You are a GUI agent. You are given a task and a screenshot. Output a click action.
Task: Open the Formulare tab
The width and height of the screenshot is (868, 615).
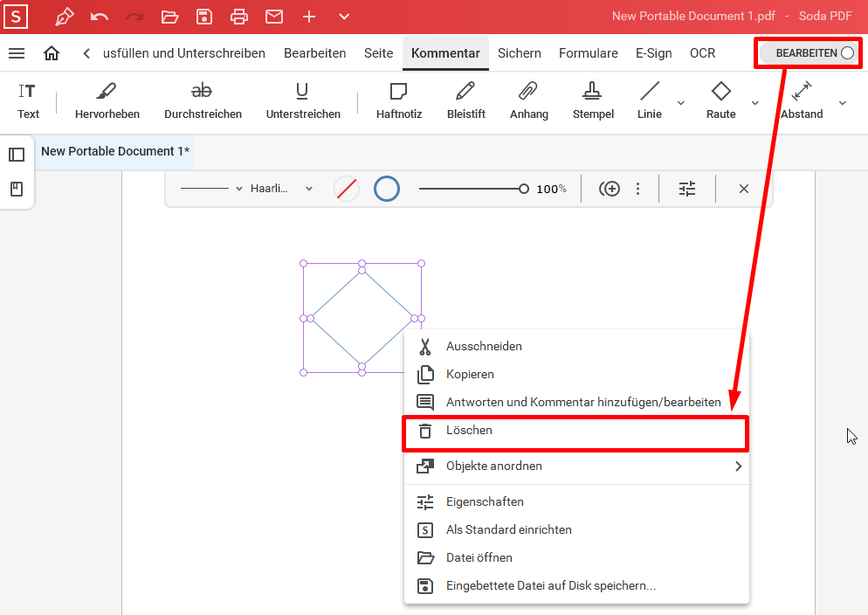click(589, 53)
